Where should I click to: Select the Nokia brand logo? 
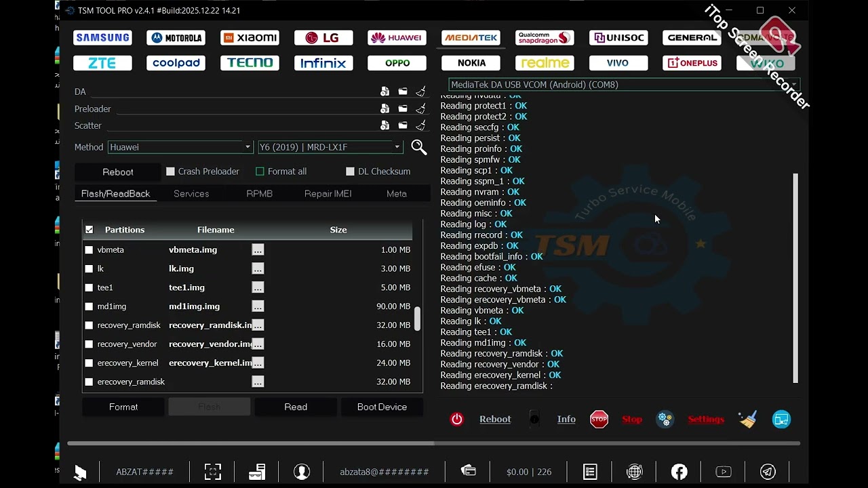[471, 63]
